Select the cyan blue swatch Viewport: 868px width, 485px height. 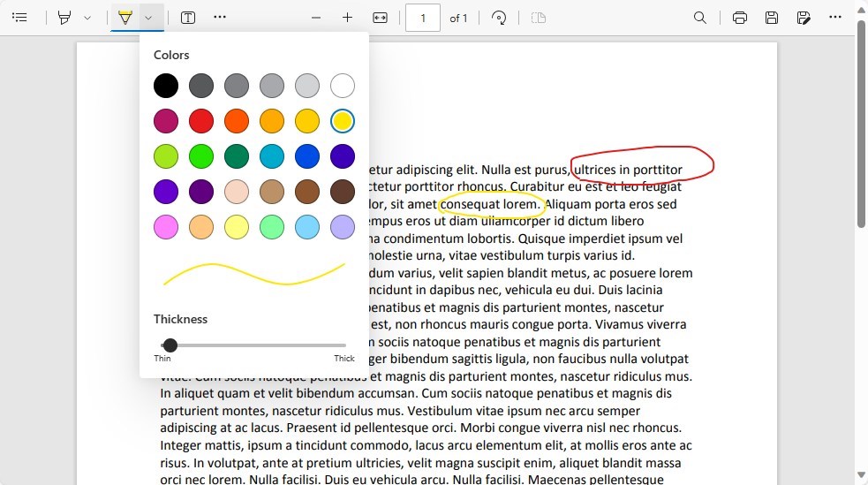click(272, 156)
